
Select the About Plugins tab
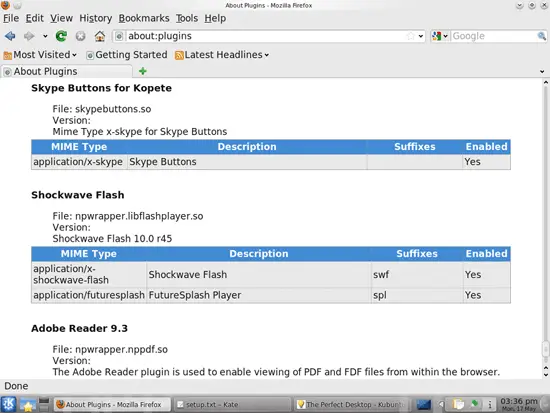tap(67, 72)
